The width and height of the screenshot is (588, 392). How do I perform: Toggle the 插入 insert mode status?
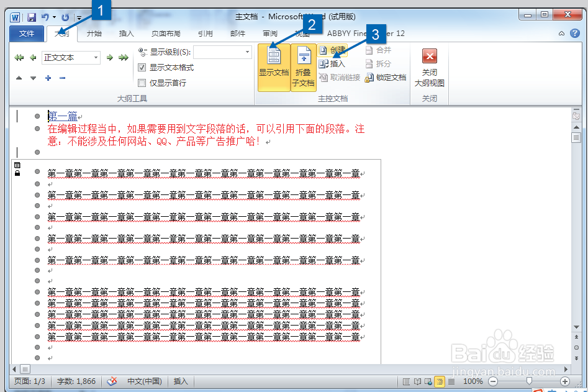(x=181, y=381)
